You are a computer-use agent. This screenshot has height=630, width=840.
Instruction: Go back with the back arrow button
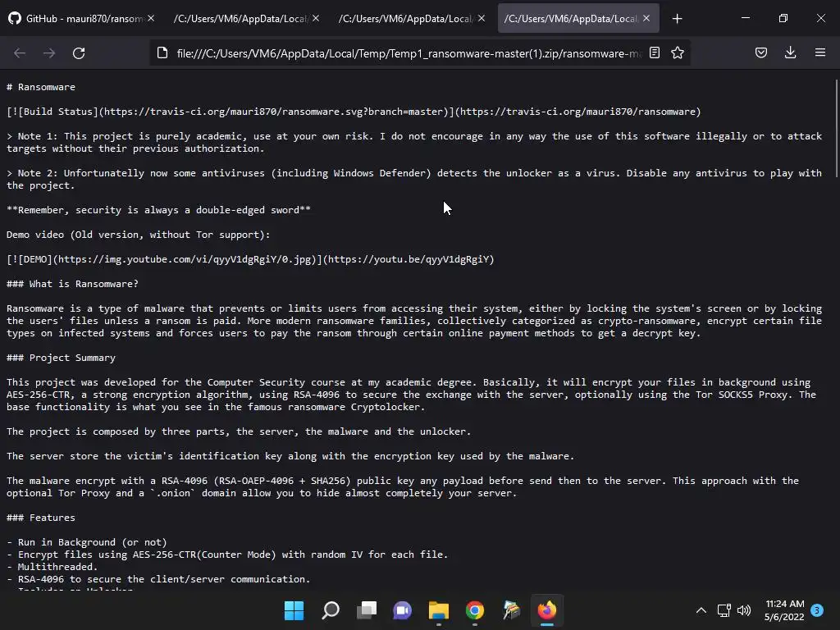click(x=20, y=53)
